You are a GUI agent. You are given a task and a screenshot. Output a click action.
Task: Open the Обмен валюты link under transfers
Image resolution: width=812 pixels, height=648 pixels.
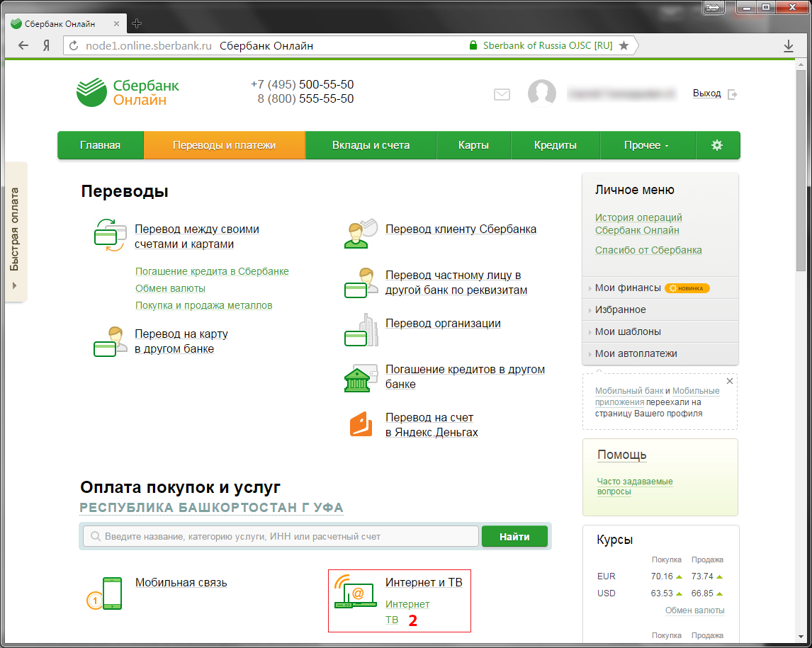(170, 288)
